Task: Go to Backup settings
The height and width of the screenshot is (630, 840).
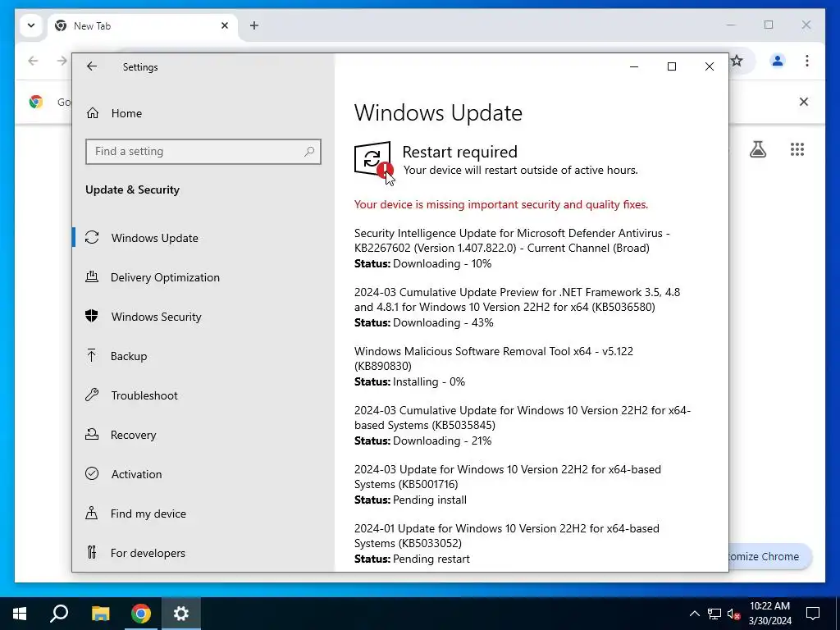Action: tap(129, 356)
